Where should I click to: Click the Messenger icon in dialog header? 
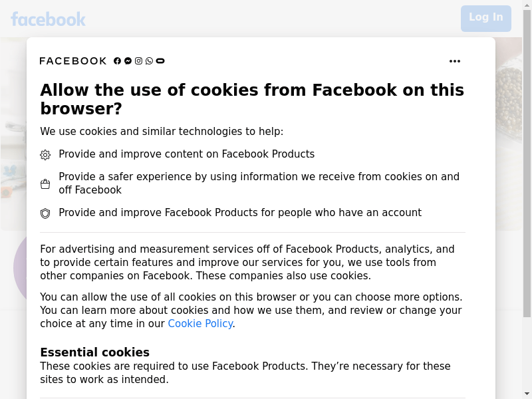tap(128, 61)
